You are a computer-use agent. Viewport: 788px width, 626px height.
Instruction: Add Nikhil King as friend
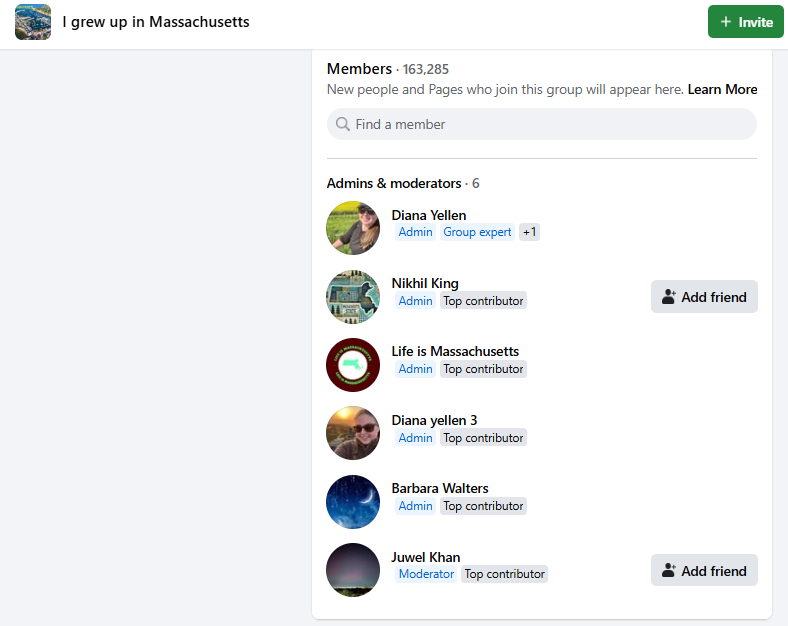(x=704, y=297)
